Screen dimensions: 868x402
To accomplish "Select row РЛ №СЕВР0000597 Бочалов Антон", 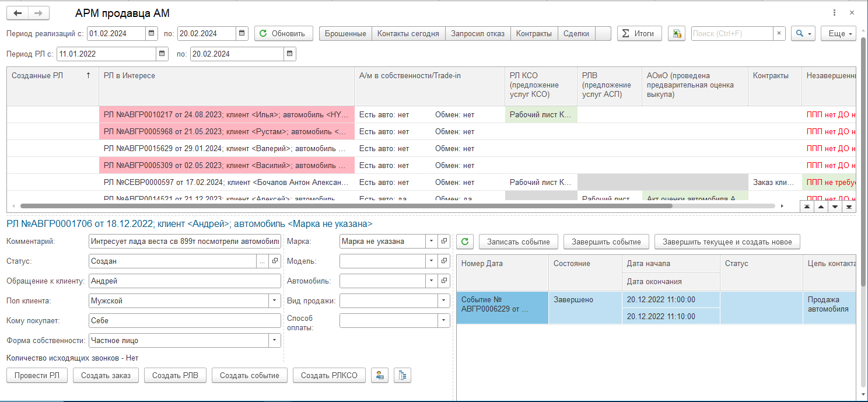I will point(227,182).
